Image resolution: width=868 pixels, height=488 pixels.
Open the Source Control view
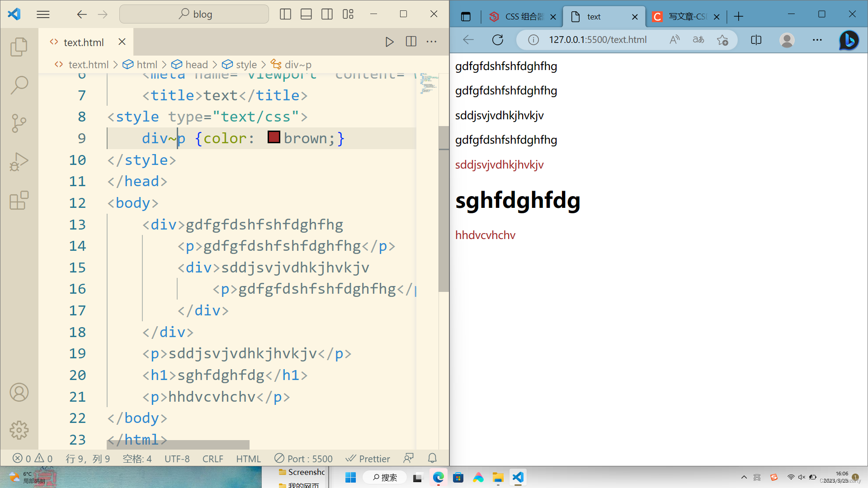pos(19,123)
